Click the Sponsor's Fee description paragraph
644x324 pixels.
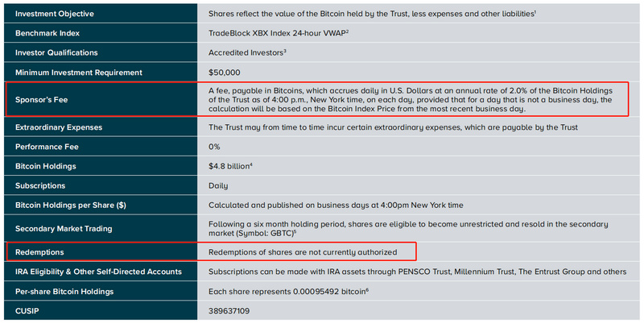[410, 100]
